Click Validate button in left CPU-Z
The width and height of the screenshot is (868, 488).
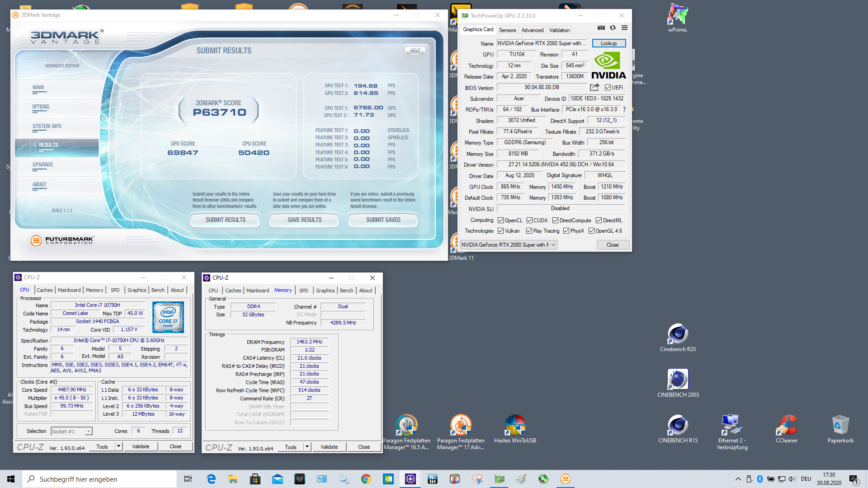(x=141, y=446)
